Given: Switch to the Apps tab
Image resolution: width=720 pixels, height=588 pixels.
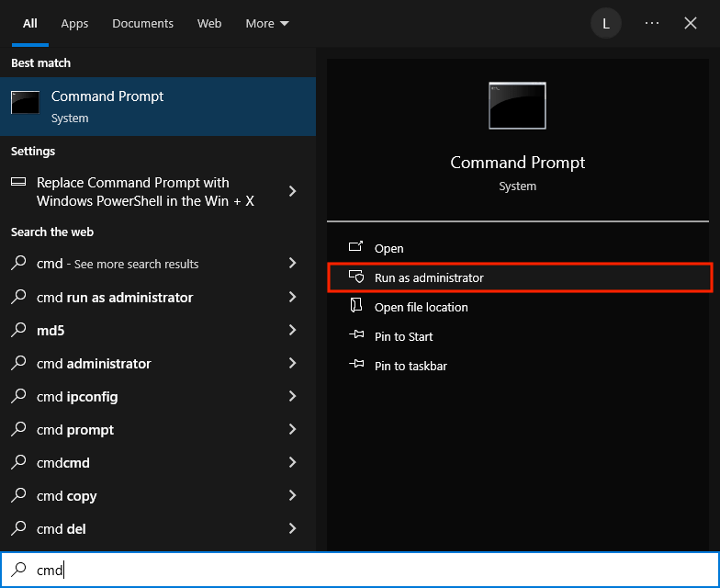Looking at the screenshot, I should [x=73, y=23].
